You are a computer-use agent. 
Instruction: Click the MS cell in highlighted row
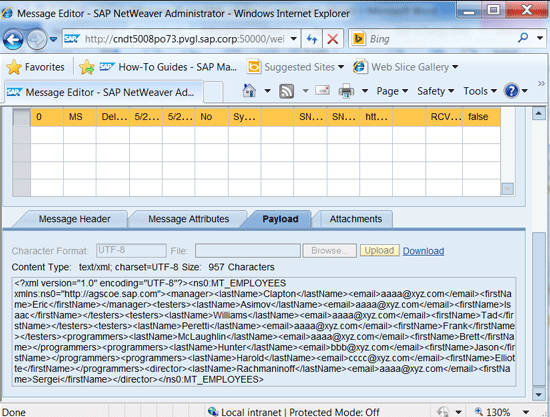click(x=80, y=117)
